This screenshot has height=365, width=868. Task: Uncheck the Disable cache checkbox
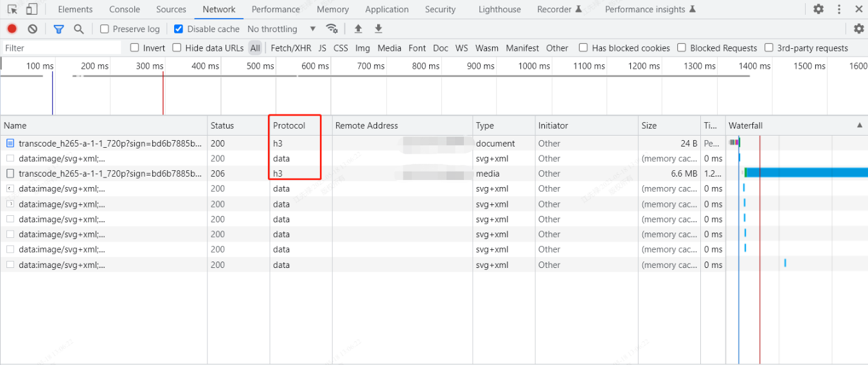point(179,29)
